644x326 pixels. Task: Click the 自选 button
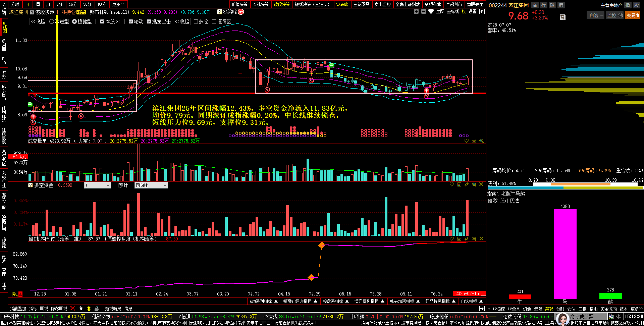click(x=595, y=15)
